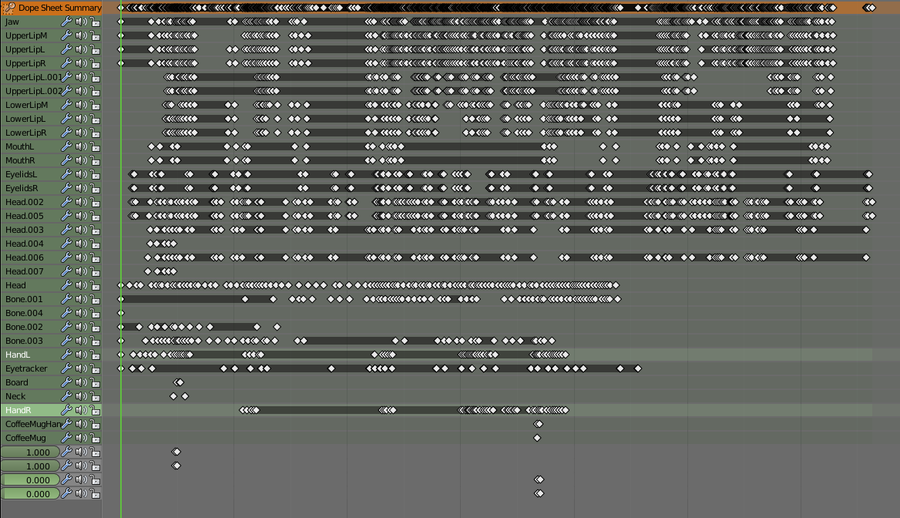This screenshot has width=900, height=518.
Task: Lock the EyelidsR channel
Action: tap(95, 188)
